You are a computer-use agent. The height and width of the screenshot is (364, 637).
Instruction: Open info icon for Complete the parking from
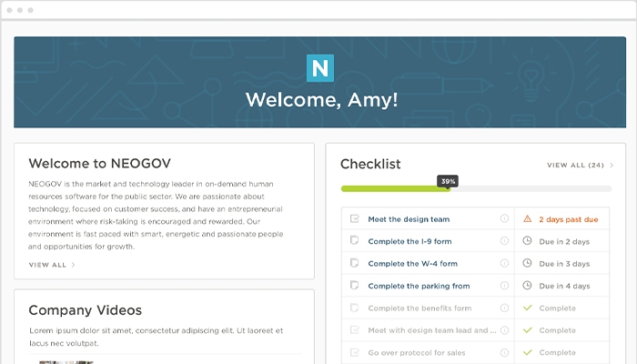point(504,286)
